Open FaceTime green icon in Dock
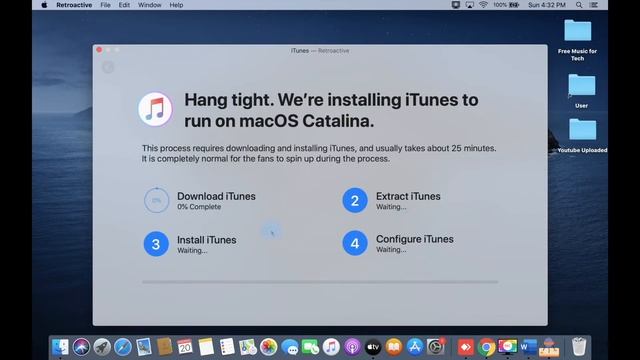 [x=311, y=347]
